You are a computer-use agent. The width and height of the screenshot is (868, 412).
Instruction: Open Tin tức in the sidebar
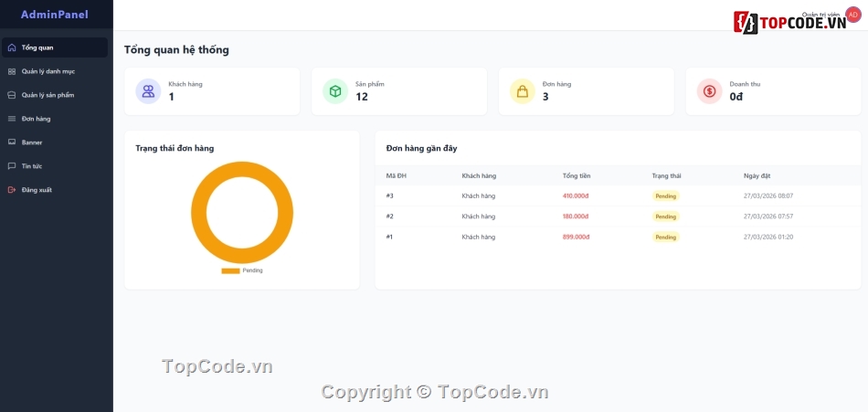click(55, 166)
